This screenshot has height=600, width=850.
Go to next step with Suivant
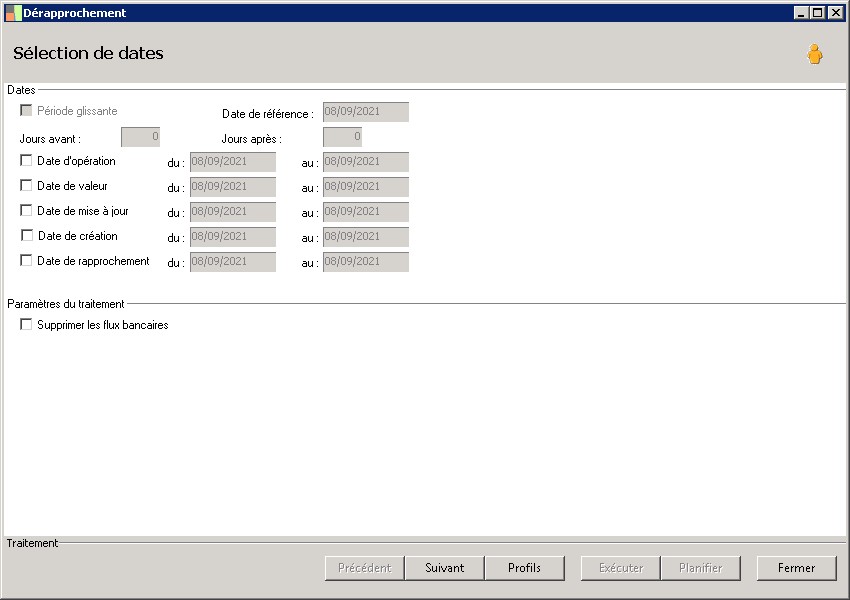[x=445, y=568]
